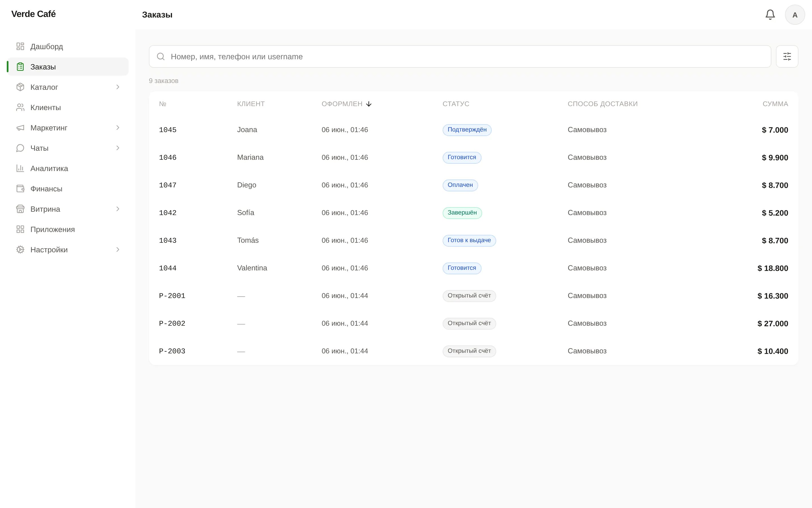Screen dimensions: 812x508
Task: Click the $ 18.800 amount
Action: pos(773,268)
